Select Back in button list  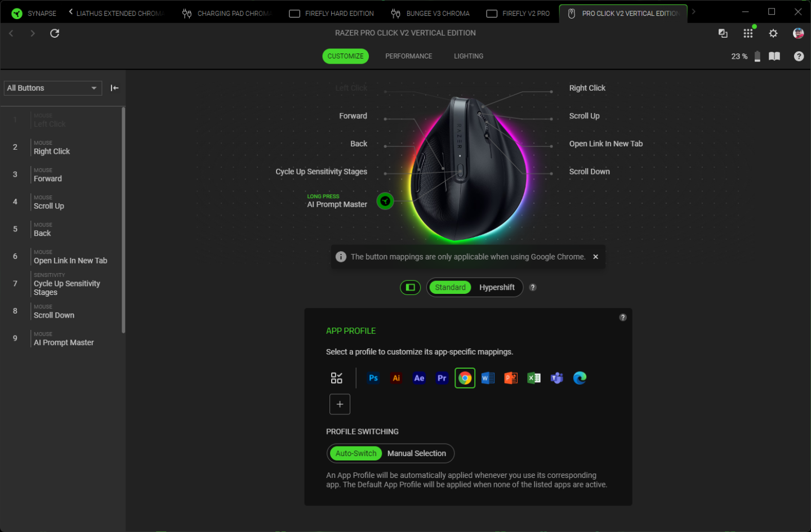[62, 229]
